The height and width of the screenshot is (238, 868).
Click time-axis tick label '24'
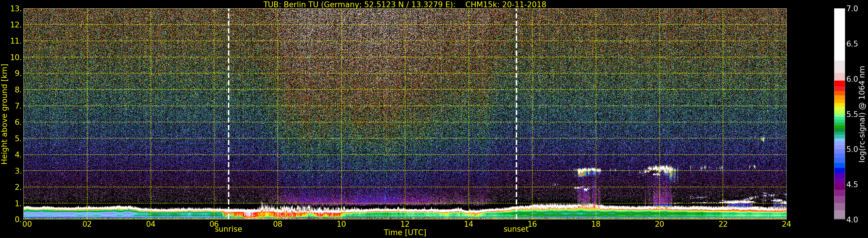tap(786, 224)
